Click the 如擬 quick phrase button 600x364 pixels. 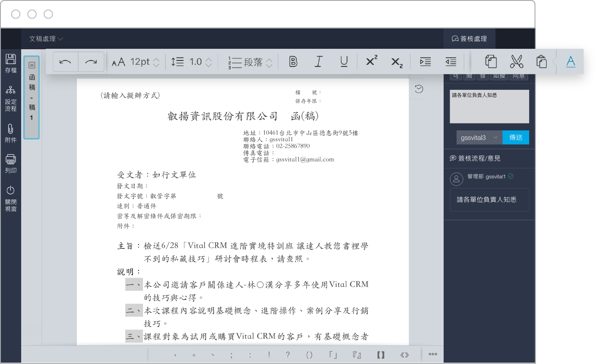(x=498, y=76)
